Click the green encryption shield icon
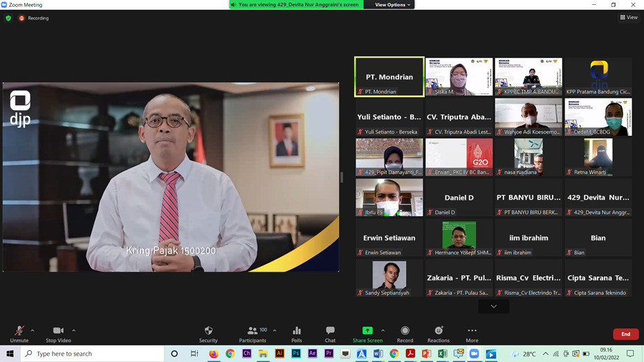This screenshot has width=644, height=362. 8,18
